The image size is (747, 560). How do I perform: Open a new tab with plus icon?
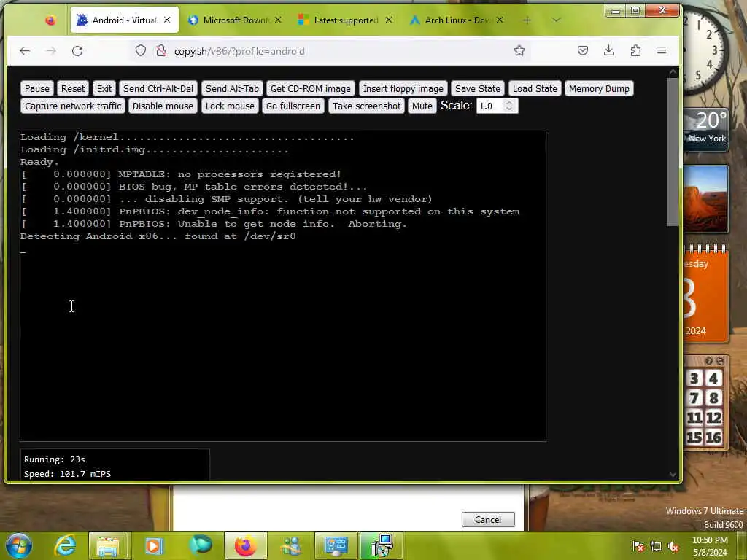(527, 20)
